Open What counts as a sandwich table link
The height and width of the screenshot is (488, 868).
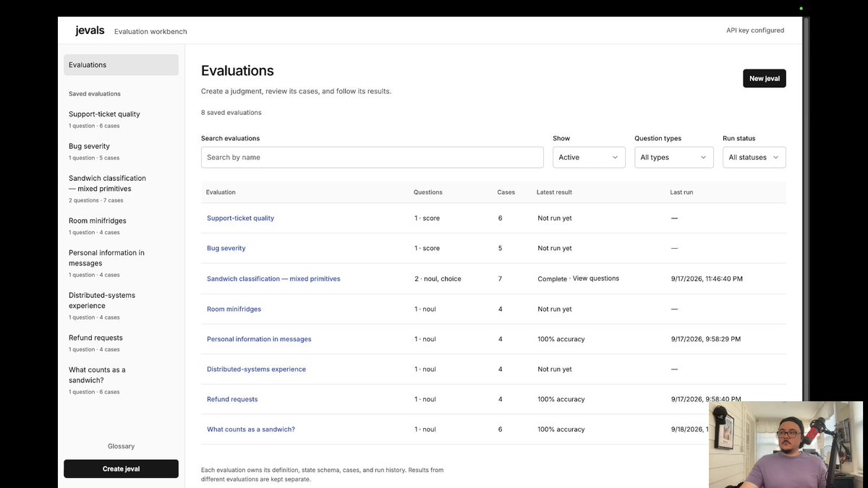pyautogui.click(x=251, y=429)
